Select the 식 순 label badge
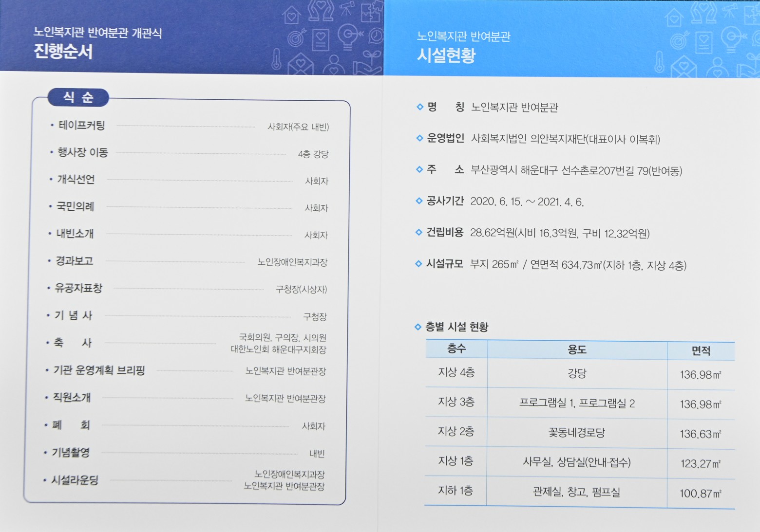 click(78, 97)
